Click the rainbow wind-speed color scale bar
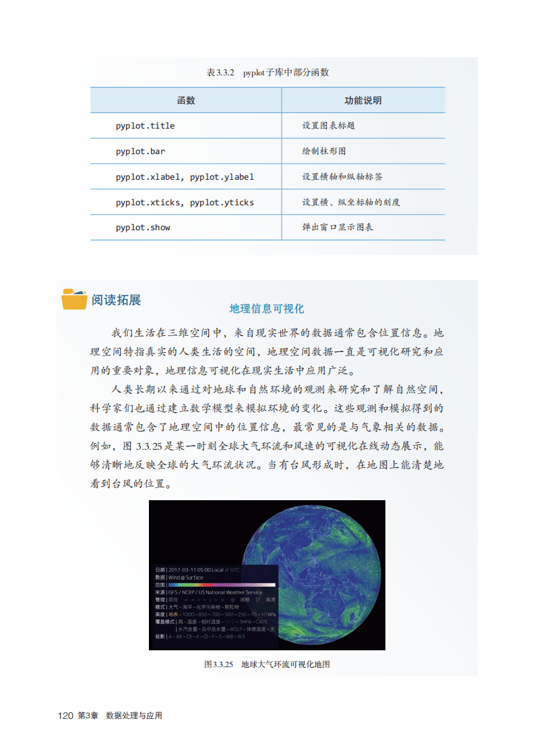Image resolution: width=535 pixels, height=756 pixels. coord(222,585)
